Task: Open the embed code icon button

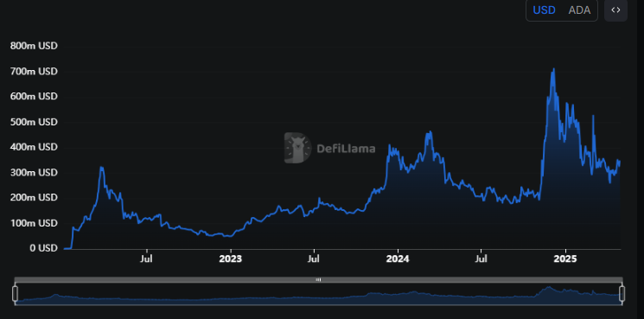Action: pos(615,10)
